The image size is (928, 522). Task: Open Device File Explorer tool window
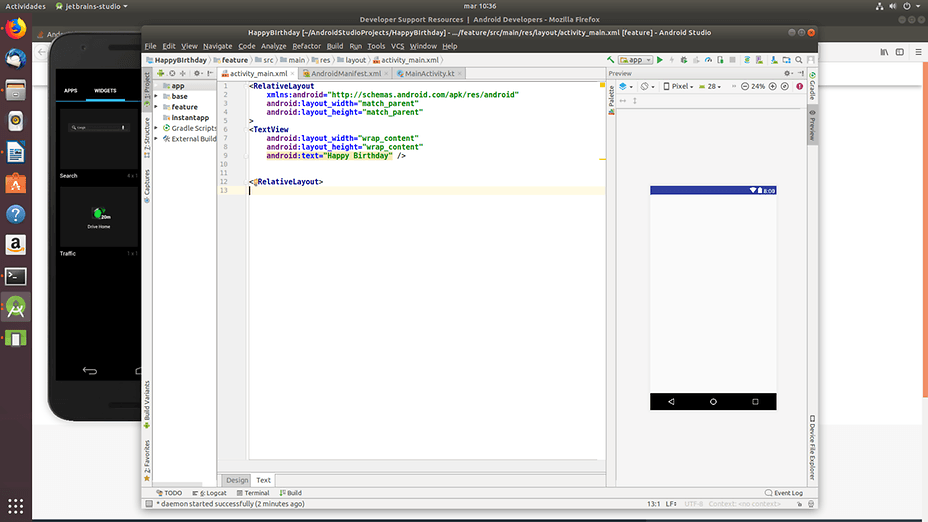pos(813,447)
